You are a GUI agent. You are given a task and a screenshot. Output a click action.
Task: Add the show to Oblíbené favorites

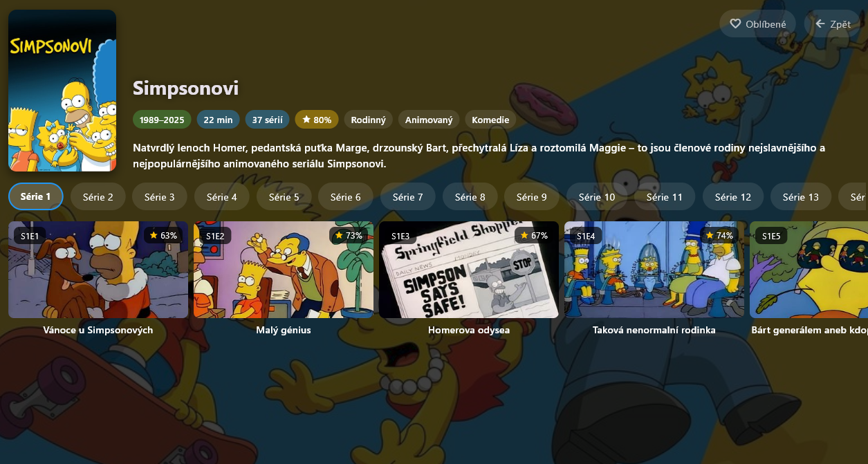tap(758, 24)
